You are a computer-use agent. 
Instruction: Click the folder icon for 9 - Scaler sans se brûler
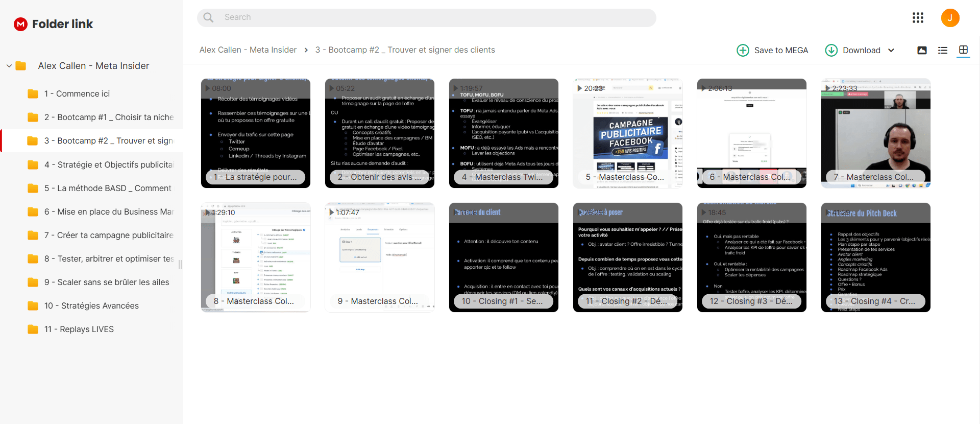(x=33, y=282)
